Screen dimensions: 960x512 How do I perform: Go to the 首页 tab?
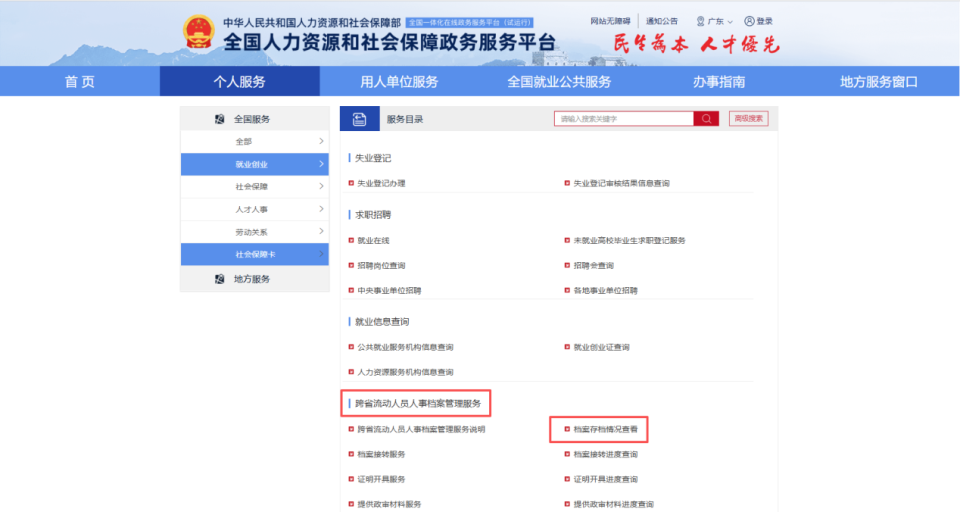(80, 81)
